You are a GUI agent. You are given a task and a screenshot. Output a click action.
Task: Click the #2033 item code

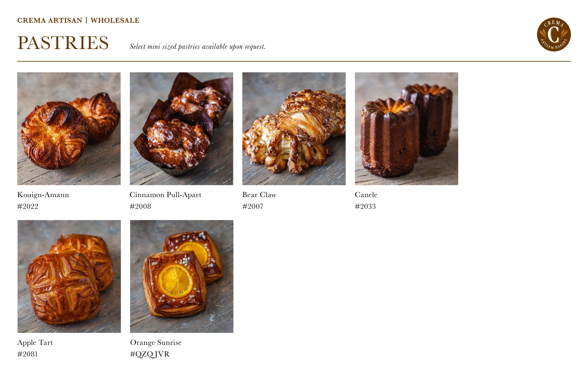pyautogui.click(x=365, y=207)
